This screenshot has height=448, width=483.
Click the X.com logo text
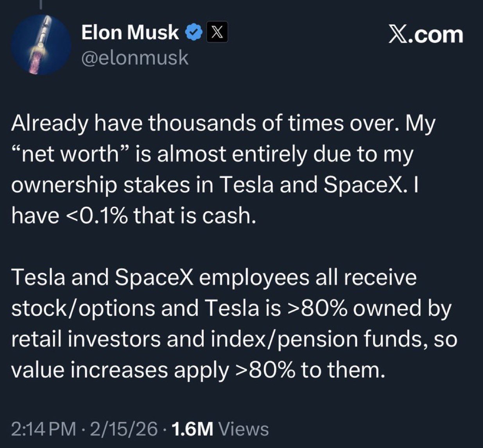(426, 35)
